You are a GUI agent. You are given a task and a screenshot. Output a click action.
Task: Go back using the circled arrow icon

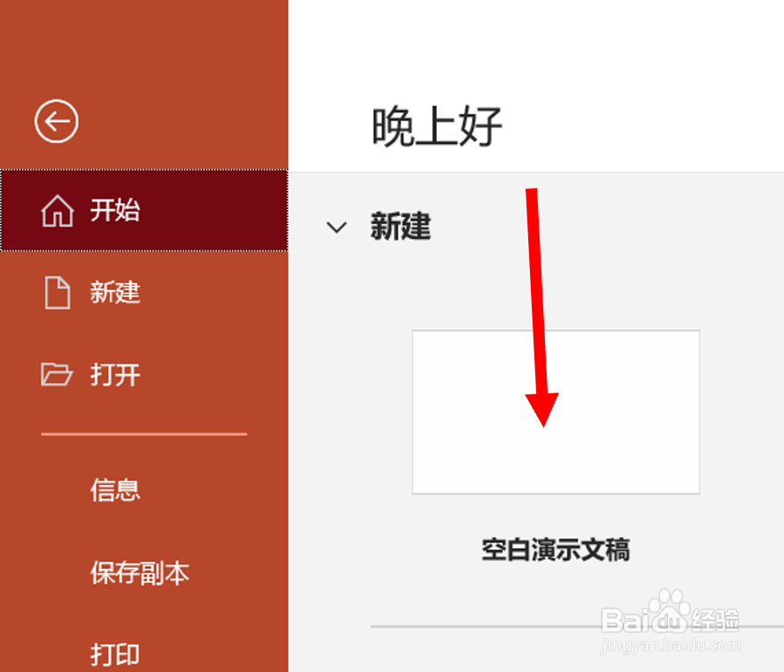(x=56, y=121)
